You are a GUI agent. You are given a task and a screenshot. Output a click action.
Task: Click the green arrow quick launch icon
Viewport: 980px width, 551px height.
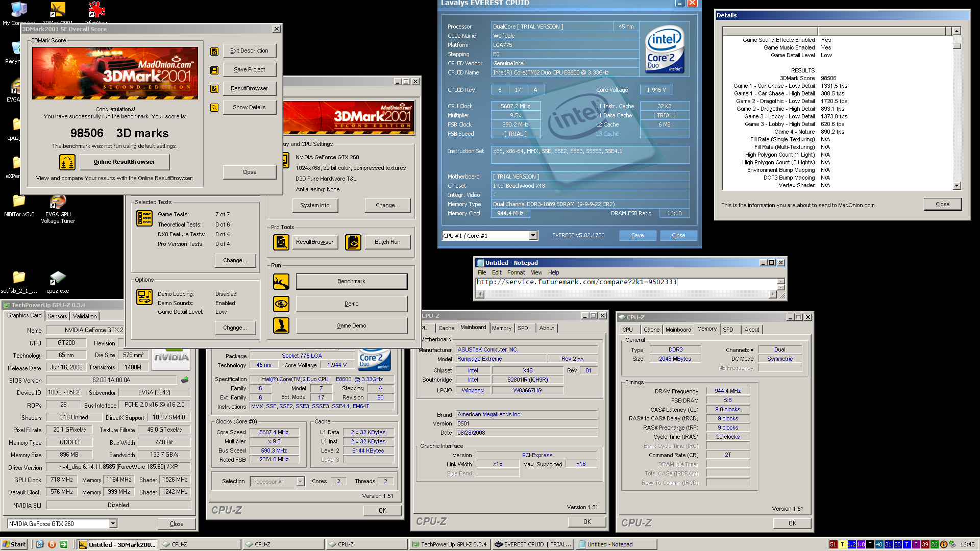click(x=64, y=544)
